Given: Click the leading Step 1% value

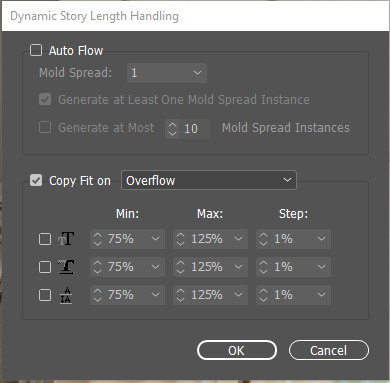Looking at the screenshot, I should (283, 295).
